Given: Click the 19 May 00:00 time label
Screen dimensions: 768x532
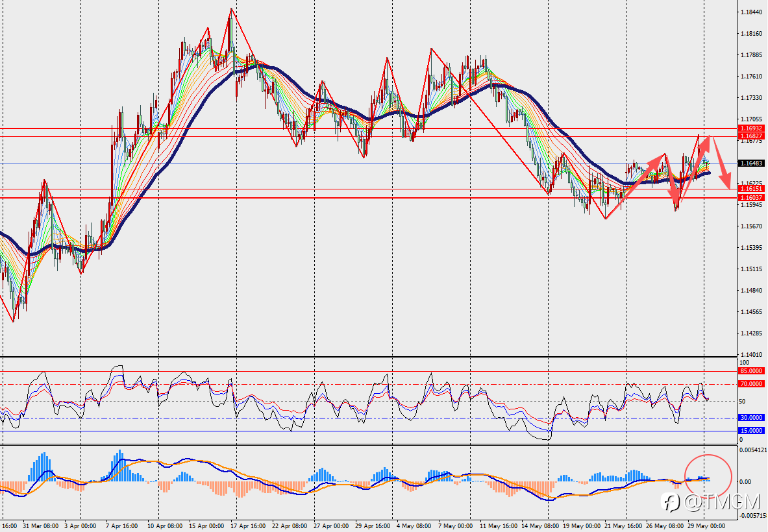Looking at the screenshot, I should click(x=582, y=526).
